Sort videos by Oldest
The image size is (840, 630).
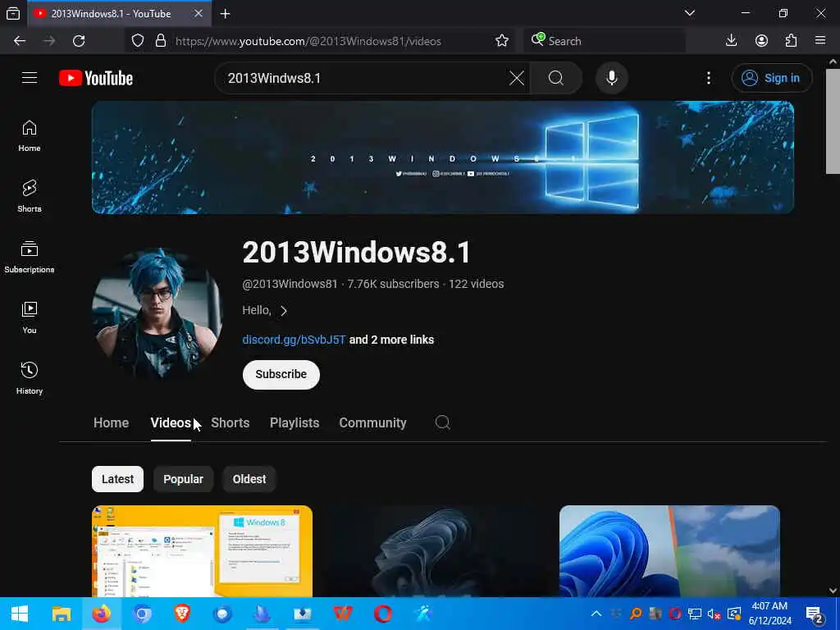(x=249, y=479)
